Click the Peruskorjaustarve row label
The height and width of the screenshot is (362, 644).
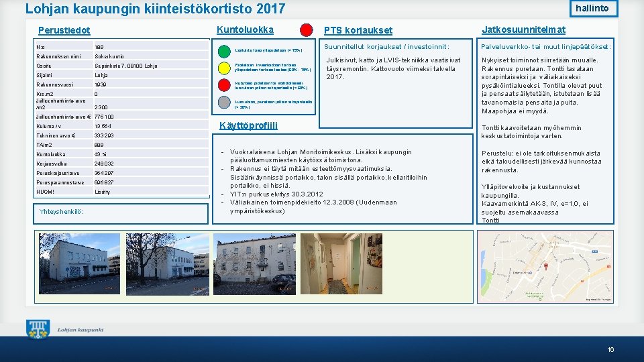58,173
